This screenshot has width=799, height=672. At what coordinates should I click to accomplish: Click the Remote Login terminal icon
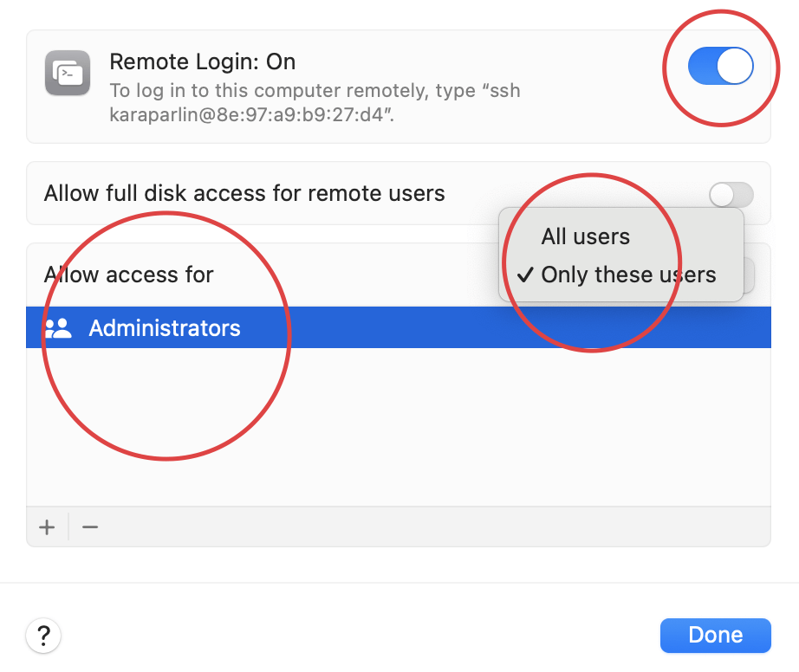pos(68,74)
